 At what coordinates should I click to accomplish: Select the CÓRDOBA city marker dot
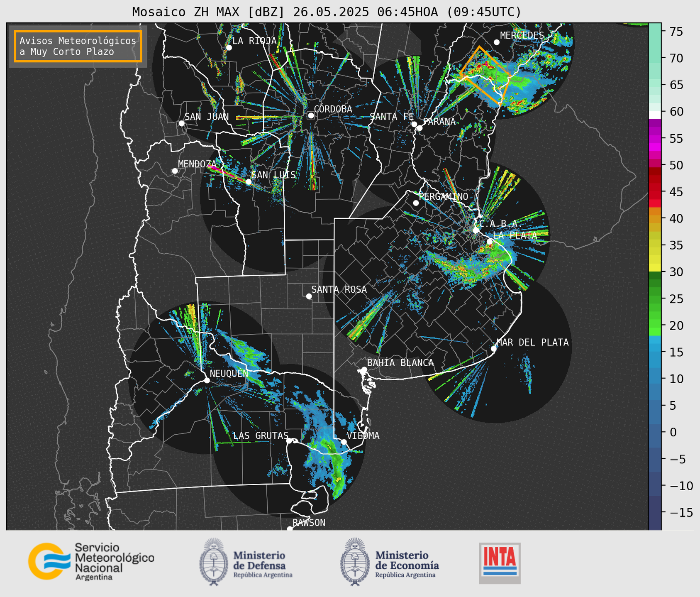pyautogui.click(x=311, y=115)
